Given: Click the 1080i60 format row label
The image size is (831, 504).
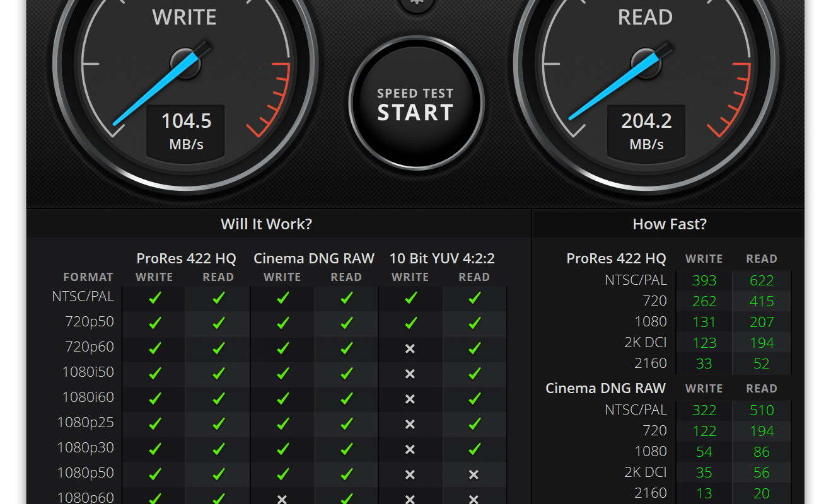Looking at the screenshot, I should click(88, 398).
